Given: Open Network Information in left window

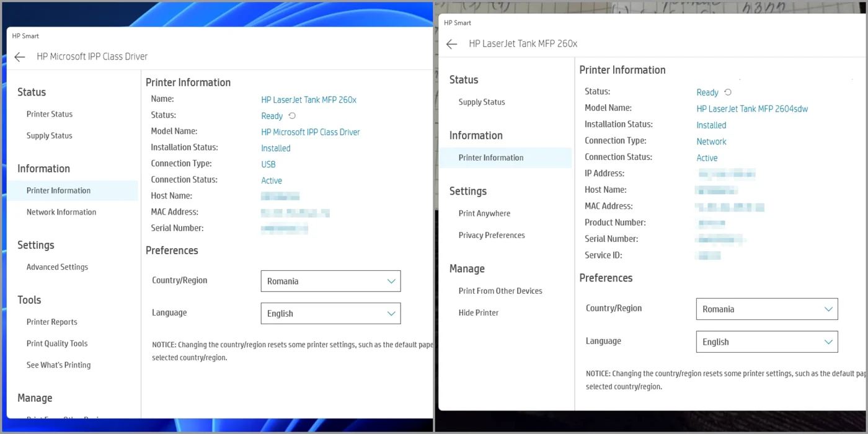Looking at the screenshot, I should [61, 212].
